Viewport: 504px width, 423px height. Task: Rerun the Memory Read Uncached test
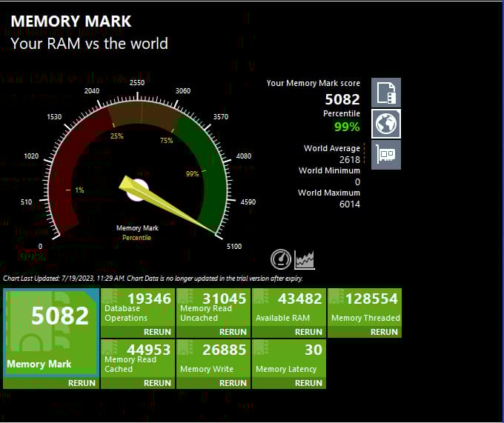233,332
